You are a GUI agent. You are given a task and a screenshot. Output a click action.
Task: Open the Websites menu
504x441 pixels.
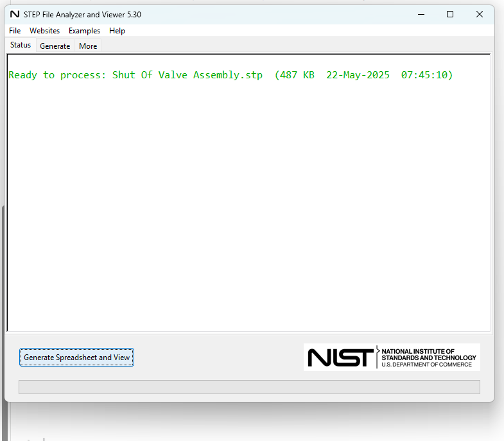click(44, 31)
